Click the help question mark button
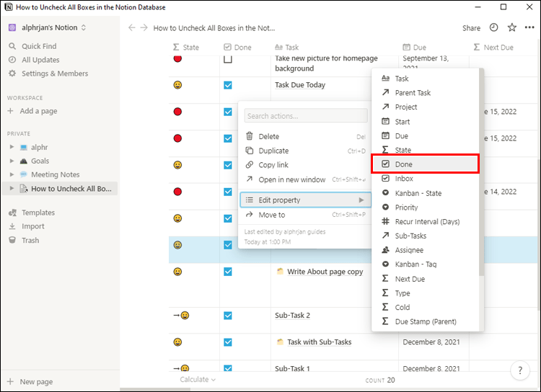 point(520,371)
